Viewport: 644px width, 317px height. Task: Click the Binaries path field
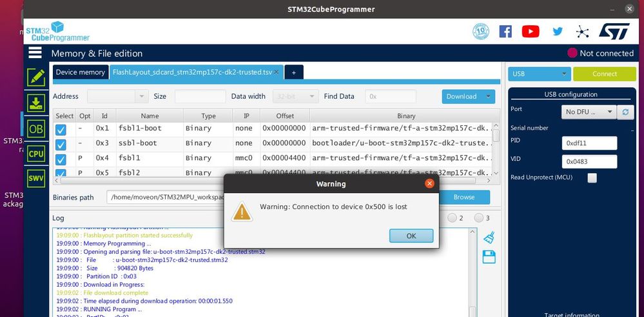click(x=166, y=198)
